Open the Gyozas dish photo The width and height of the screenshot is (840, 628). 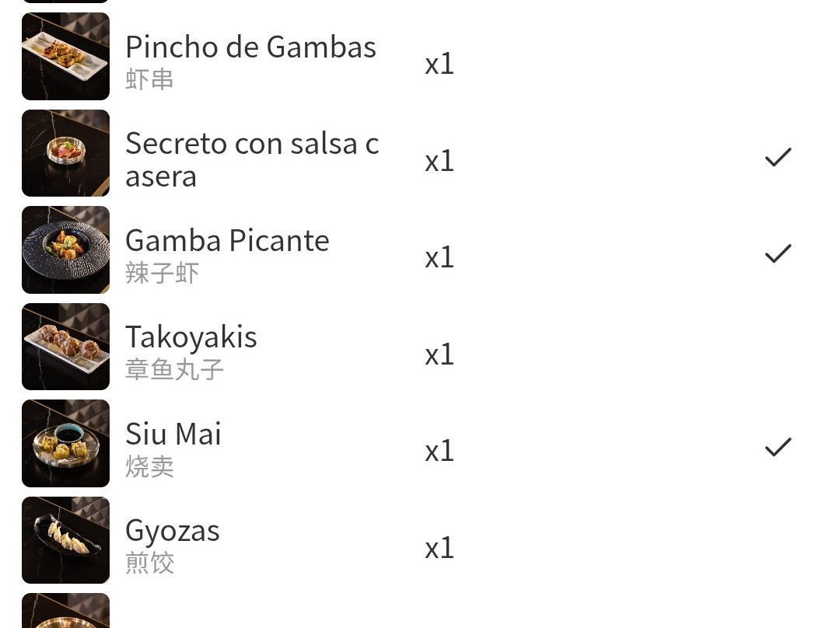click(65, 540)
